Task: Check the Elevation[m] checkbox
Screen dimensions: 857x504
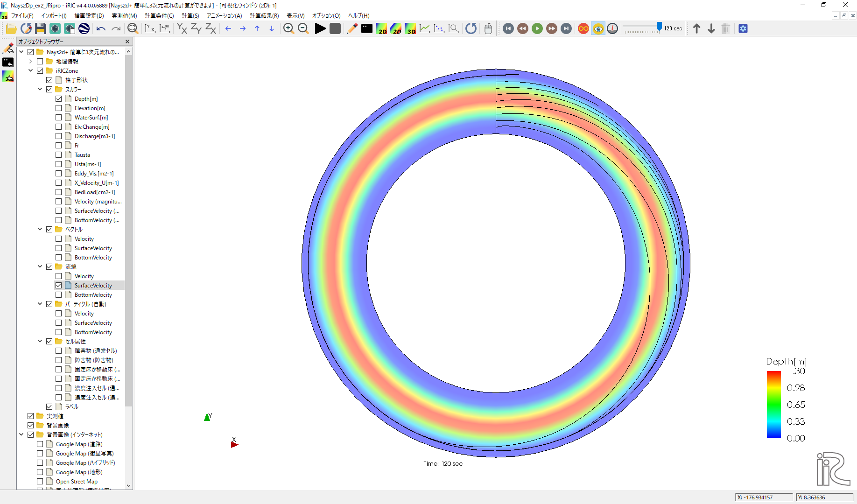Action: click(59, 108)
